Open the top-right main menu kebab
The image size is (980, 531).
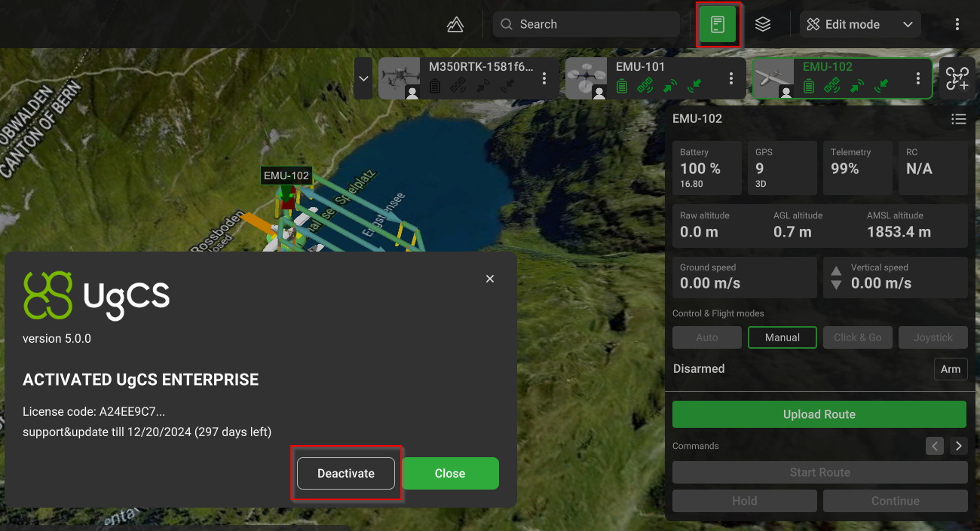tap(957, 25)
